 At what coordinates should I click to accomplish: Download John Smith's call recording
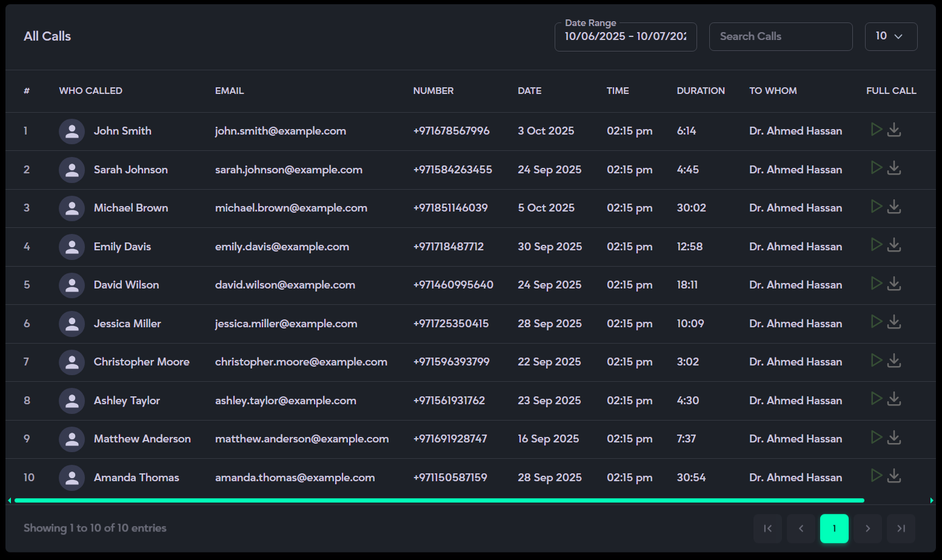894,130
